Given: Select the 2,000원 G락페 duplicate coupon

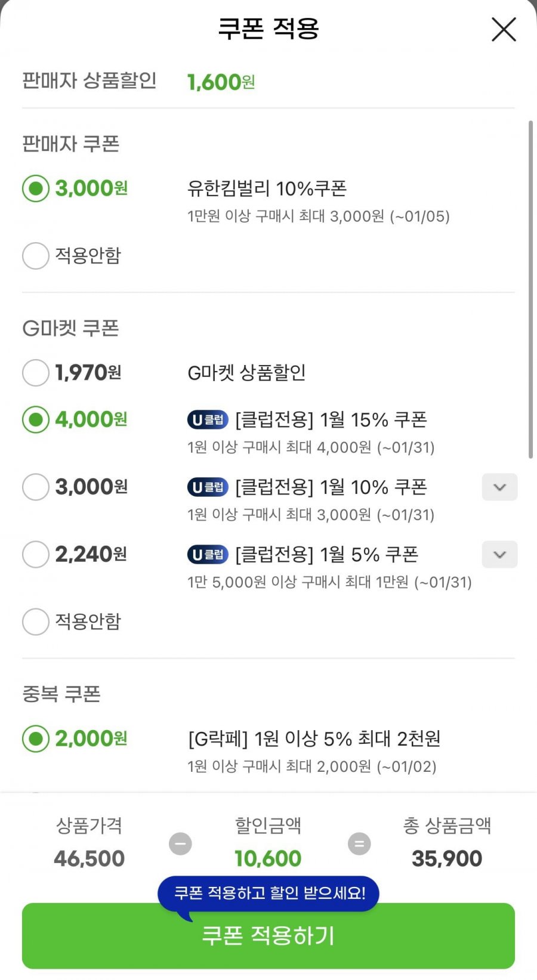Looking at the screenshot, I should [36, 739].
